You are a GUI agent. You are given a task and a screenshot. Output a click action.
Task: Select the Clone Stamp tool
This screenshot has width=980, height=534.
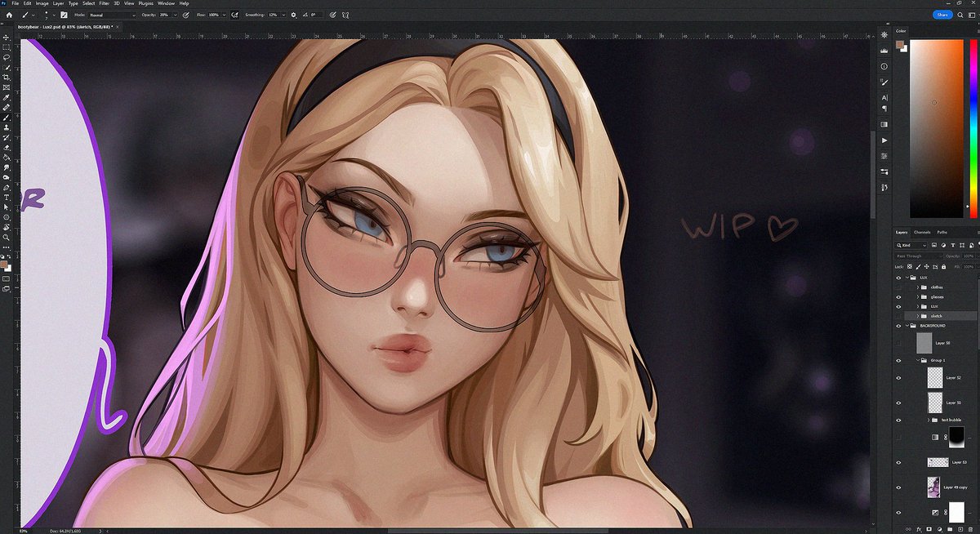(7, 127)
